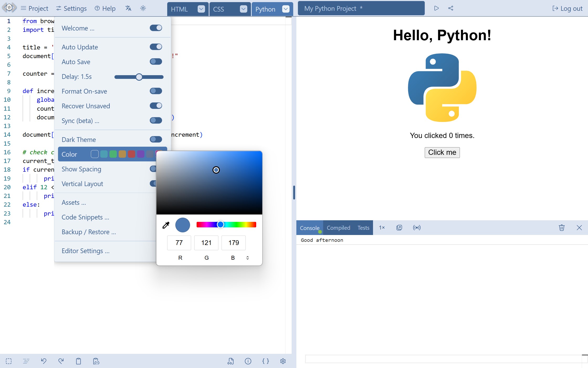588x368 pixels.
Task: Open Backup / Restore menu item
Action: point(89,232)
